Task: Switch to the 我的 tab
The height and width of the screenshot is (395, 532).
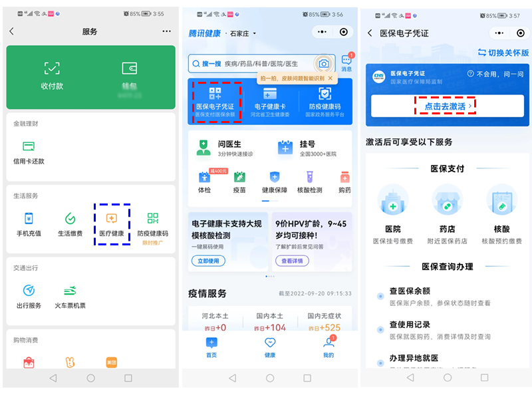Action: click(329, 348)
